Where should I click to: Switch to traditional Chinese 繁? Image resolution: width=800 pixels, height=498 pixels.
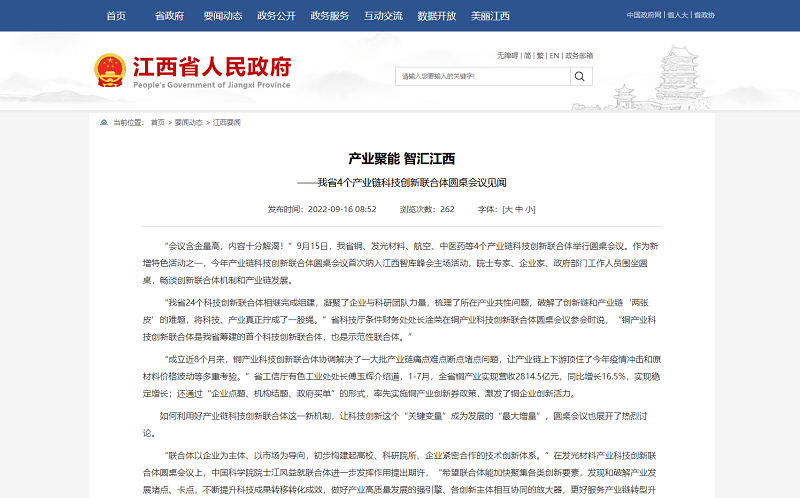tap(540, 55)
